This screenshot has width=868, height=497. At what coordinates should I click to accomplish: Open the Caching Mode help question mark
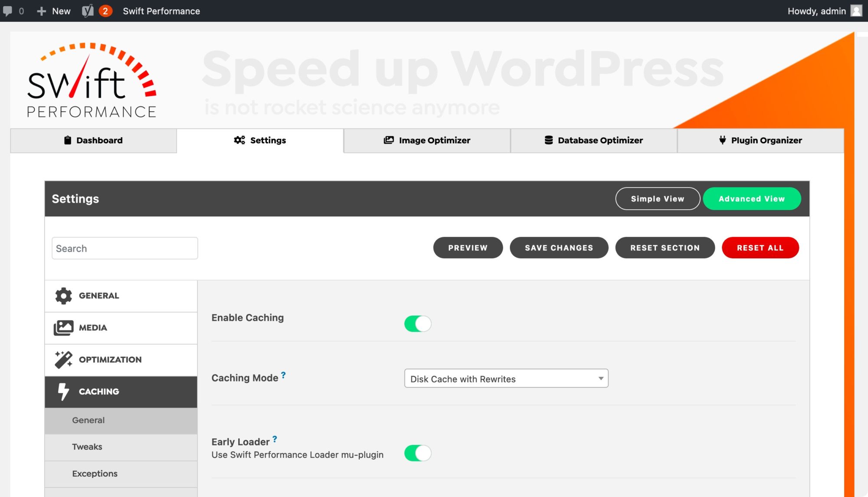click(x=283, y=374)
